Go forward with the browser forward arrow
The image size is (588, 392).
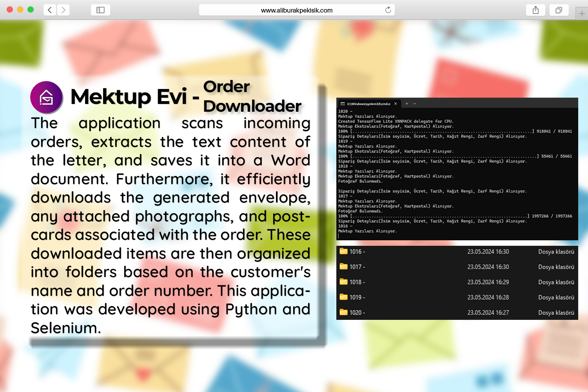pos(64,10)
